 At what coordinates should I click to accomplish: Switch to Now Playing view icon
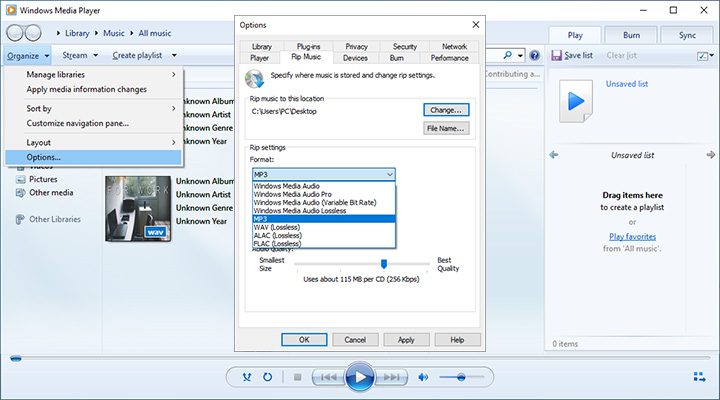point(699,377)
